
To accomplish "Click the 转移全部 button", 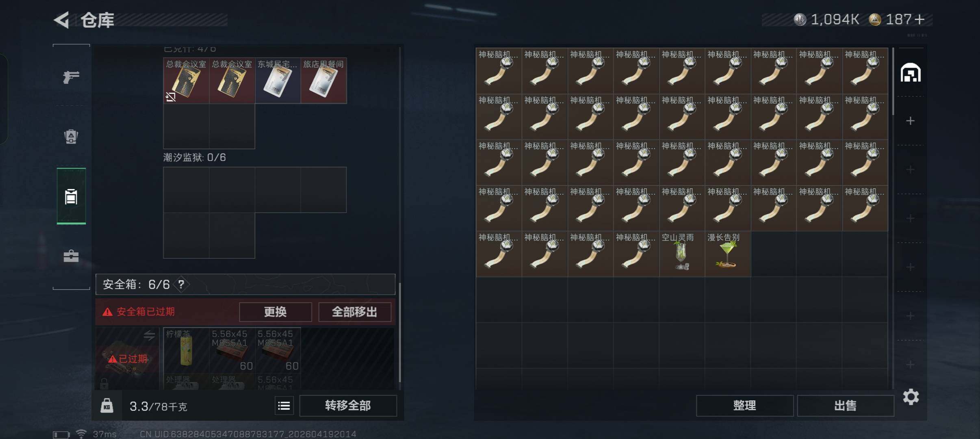I will tap(348, 405).
